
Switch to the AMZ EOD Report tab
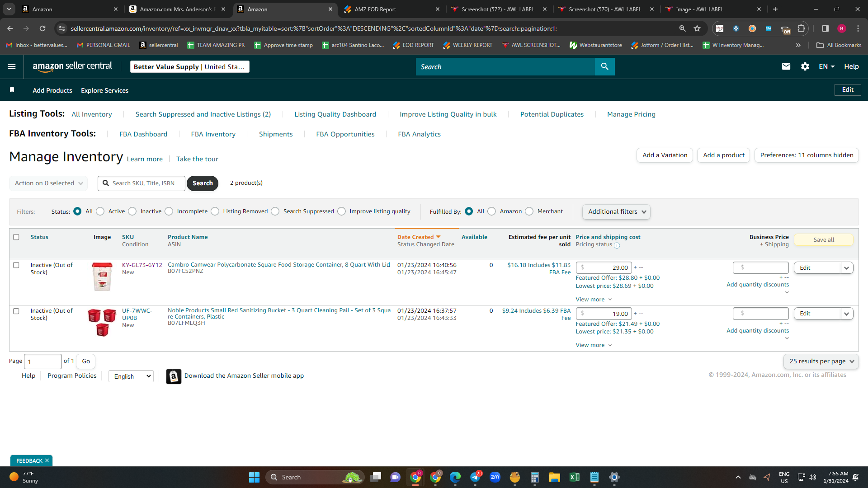coord(392,9)
